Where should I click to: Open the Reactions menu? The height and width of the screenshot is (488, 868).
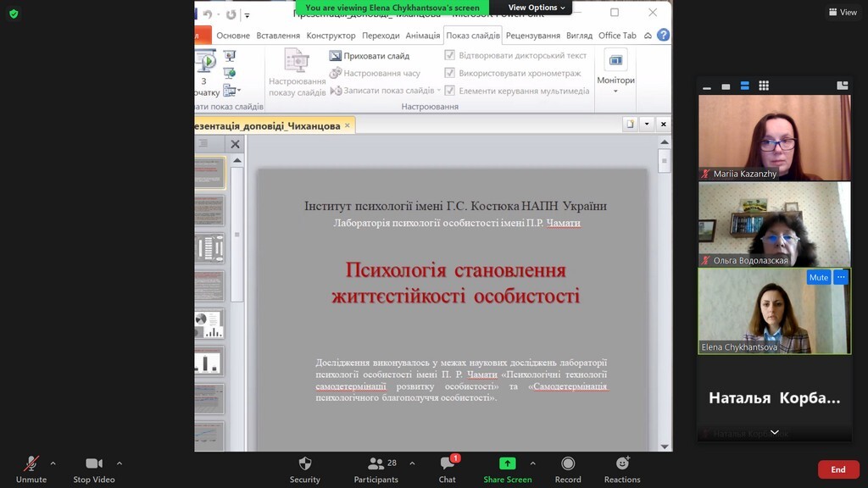[x=622, y=469]
